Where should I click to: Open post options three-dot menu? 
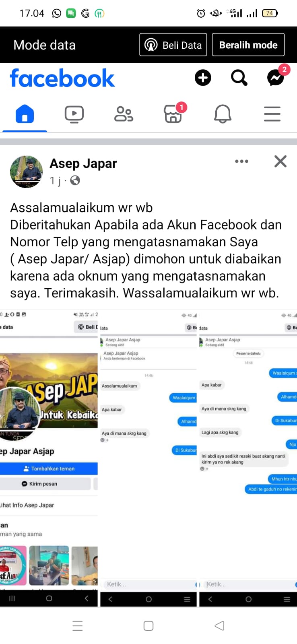click(x=241, y=161)
